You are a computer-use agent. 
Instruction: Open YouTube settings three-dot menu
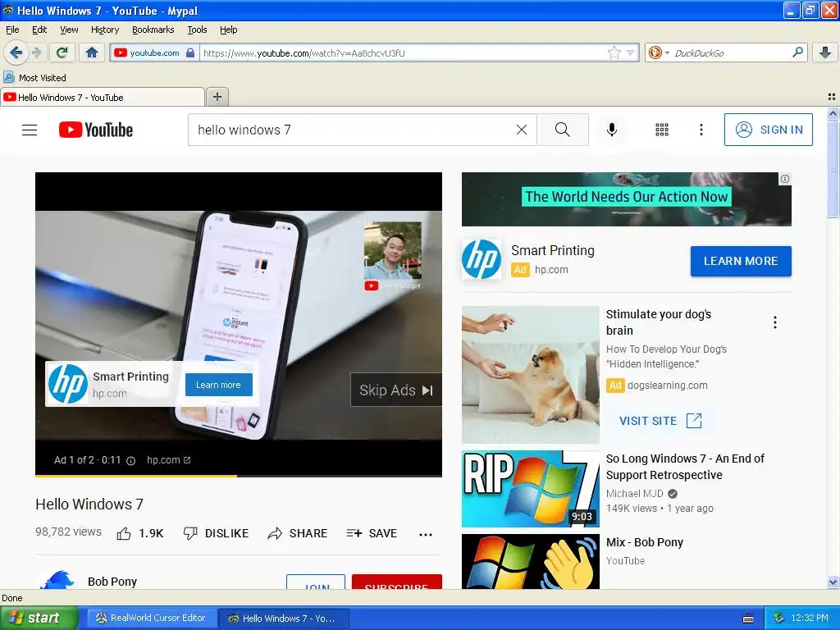[x=701, y=130]
